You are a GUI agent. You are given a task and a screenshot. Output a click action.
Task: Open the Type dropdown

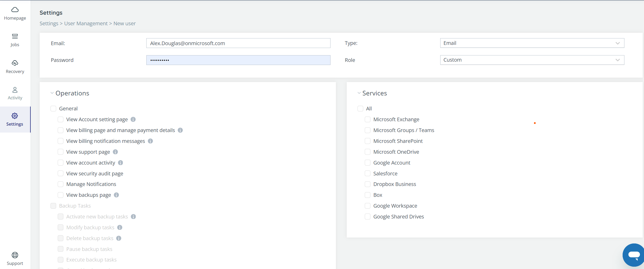[532, 43]
